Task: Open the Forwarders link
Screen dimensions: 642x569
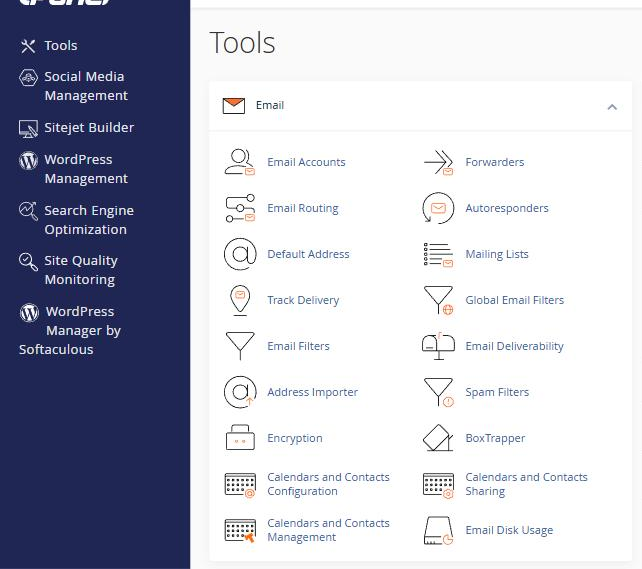Action: click(x=495, y=162)
